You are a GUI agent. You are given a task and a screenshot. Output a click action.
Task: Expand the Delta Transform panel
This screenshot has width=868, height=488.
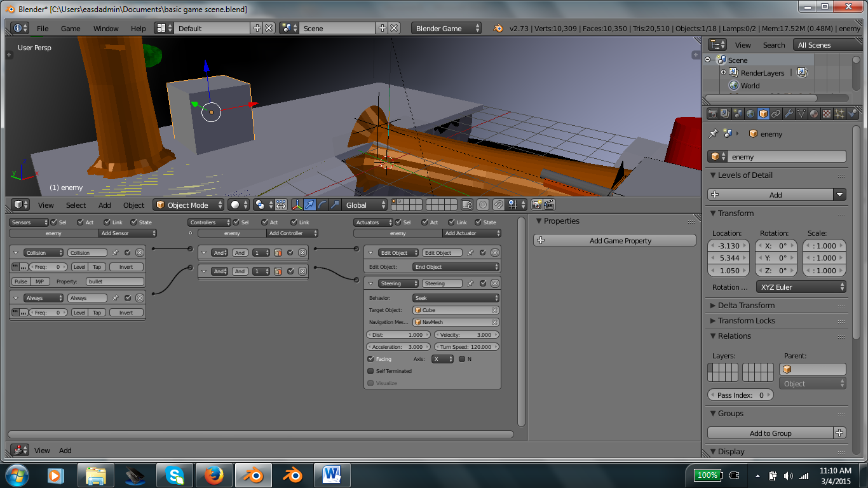pyautogui.click(x=746, y=306)
